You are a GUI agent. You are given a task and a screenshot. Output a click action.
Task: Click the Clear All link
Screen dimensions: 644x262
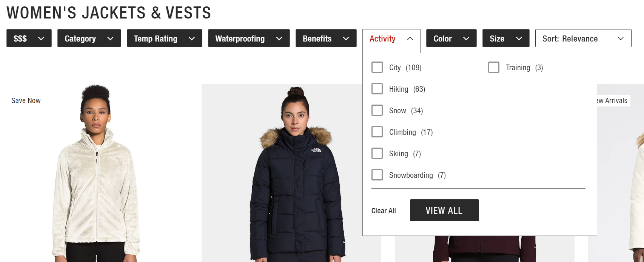coord(384,211)
